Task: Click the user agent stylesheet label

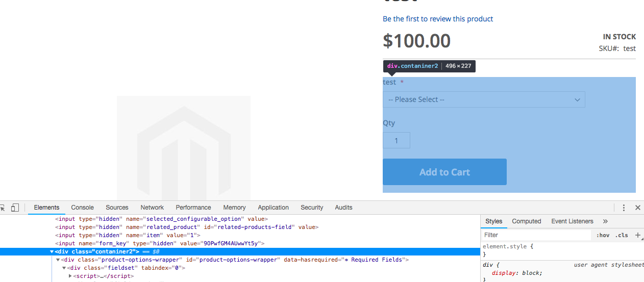Action: coord(609,265)
